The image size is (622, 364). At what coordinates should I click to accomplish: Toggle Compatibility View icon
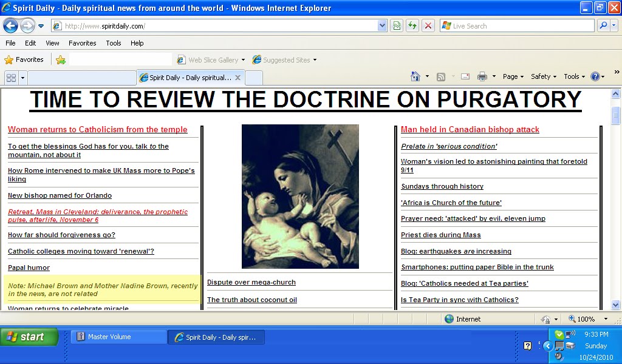pos(397,26)
